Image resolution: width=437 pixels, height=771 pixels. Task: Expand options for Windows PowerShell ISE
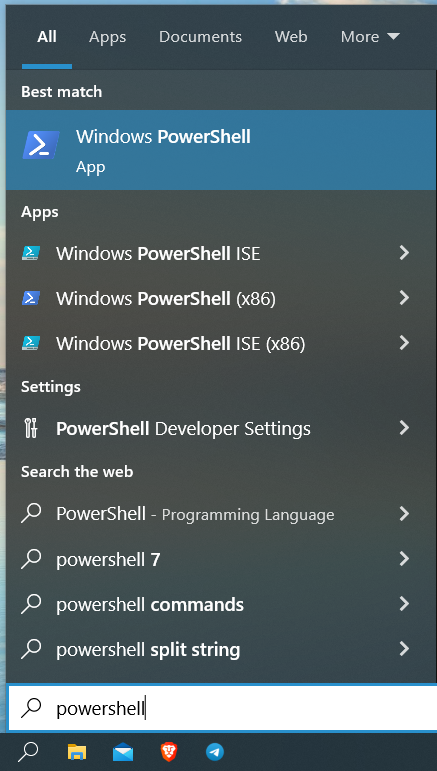coord(404,253)
